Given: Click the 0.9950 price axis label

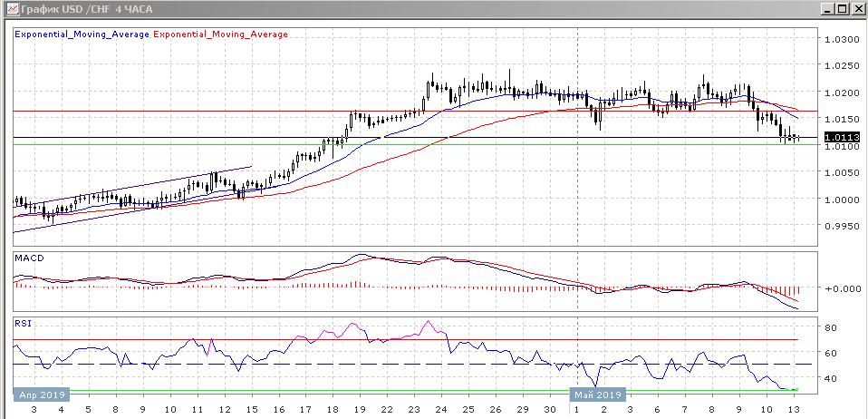Looking at the screenshot, I should pos(840,226).
